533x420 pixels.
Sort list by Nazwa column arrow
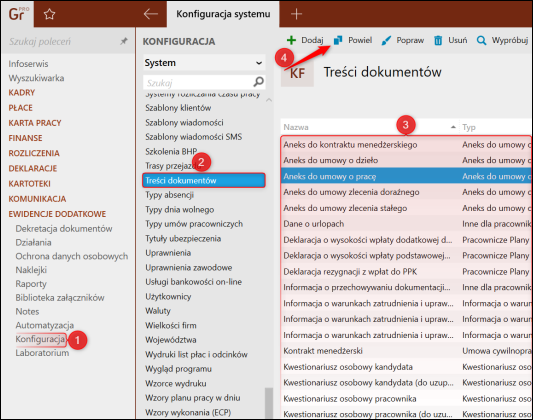[x=453, y=127]
